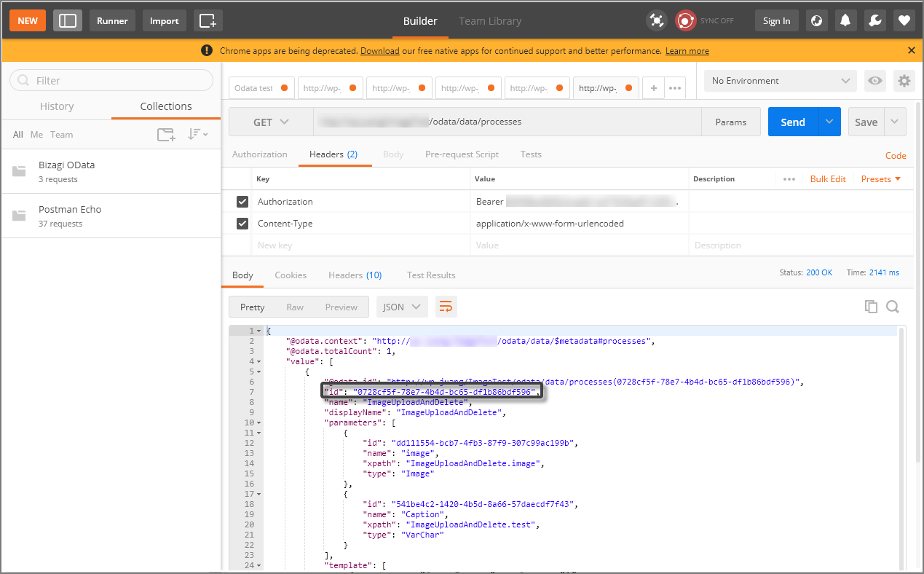
Task: Create new collection folder icon
Action: pyautogui.click(x=166, y=134)
